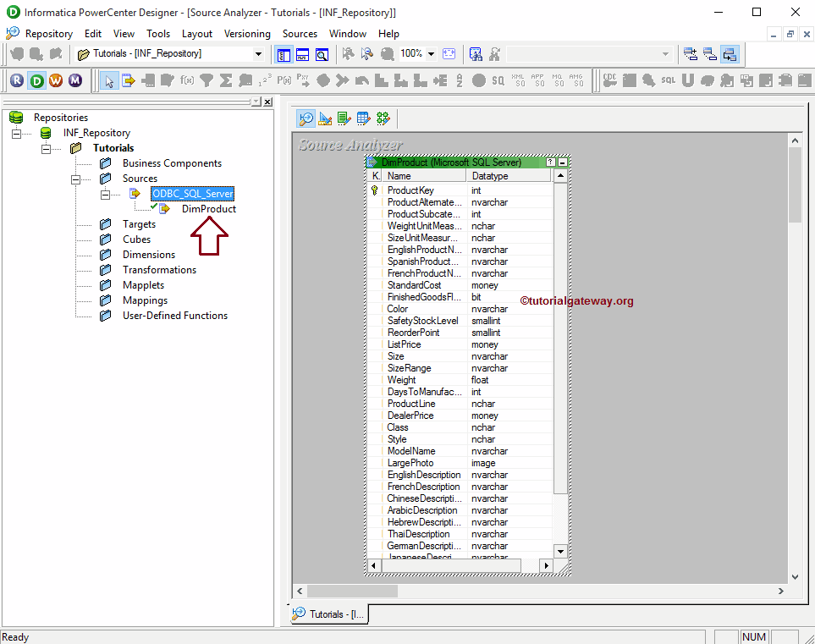The height and width of the screenshot is (644, 815).
Task: Select the Source Analyzer tool icon
Action: [306, 118]
